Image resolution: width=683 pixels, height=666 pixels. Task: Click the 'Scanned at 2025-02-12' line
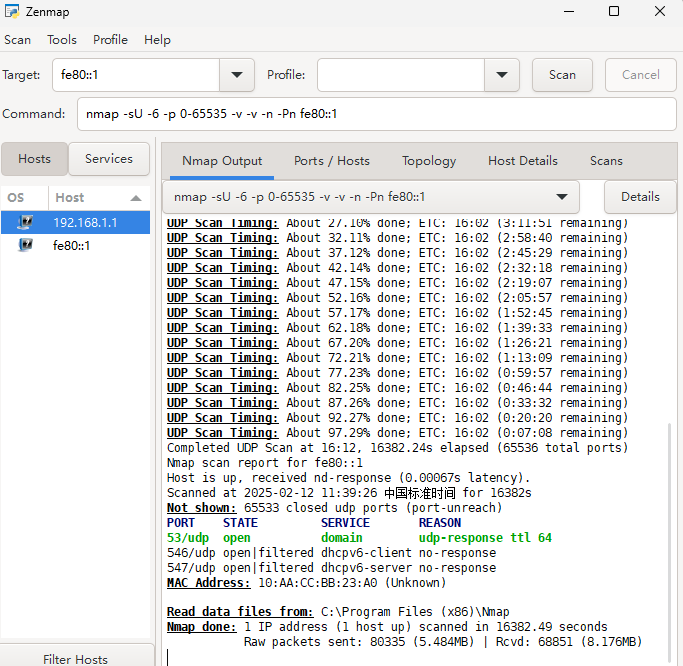point(349,493)
